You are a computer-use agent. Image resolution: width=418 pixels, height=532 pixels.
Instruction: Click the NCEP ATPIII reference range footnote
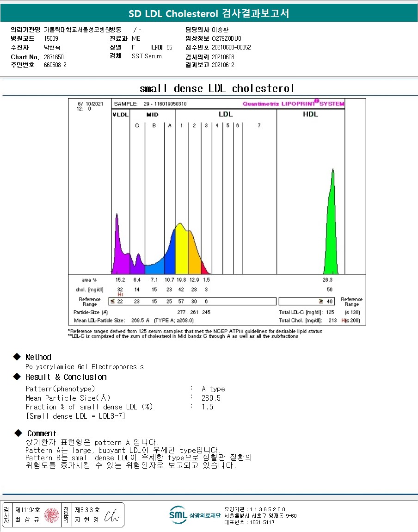click(195, 331)
